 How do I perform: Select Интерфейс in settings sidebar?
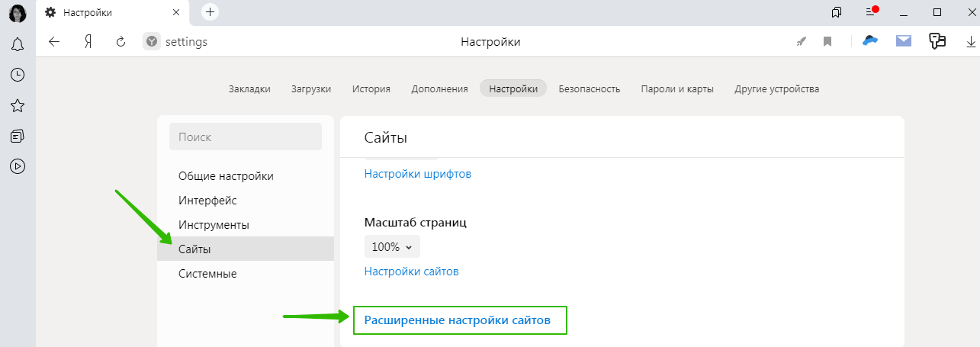point(207,201)
